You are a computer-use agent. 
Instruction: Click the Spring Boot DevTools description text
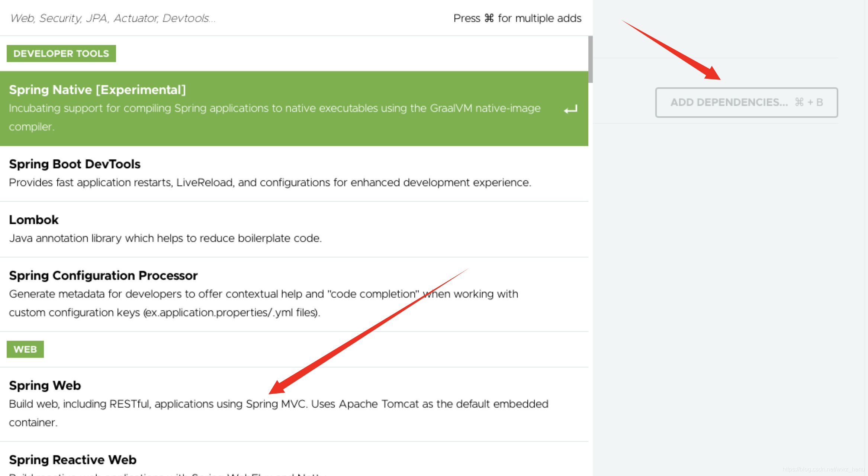(x=270, y=182)
